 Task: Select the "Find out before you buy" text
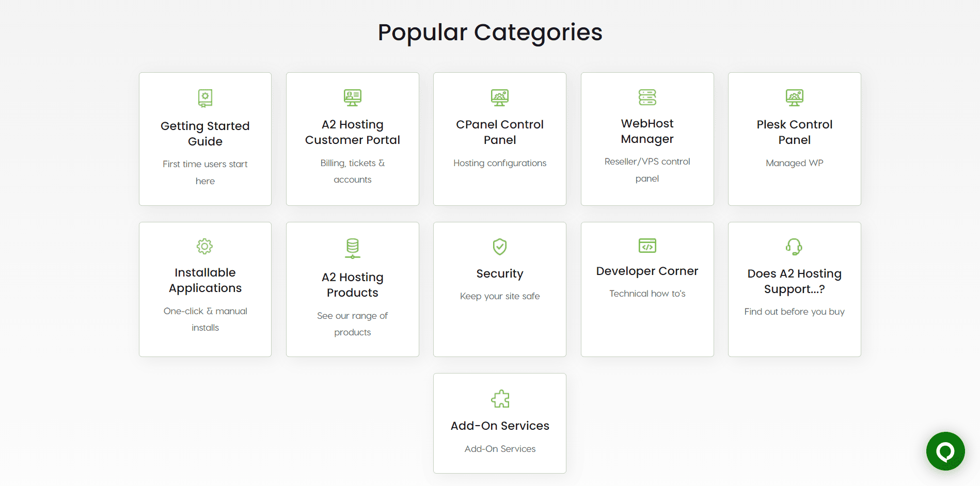[794, 312]
